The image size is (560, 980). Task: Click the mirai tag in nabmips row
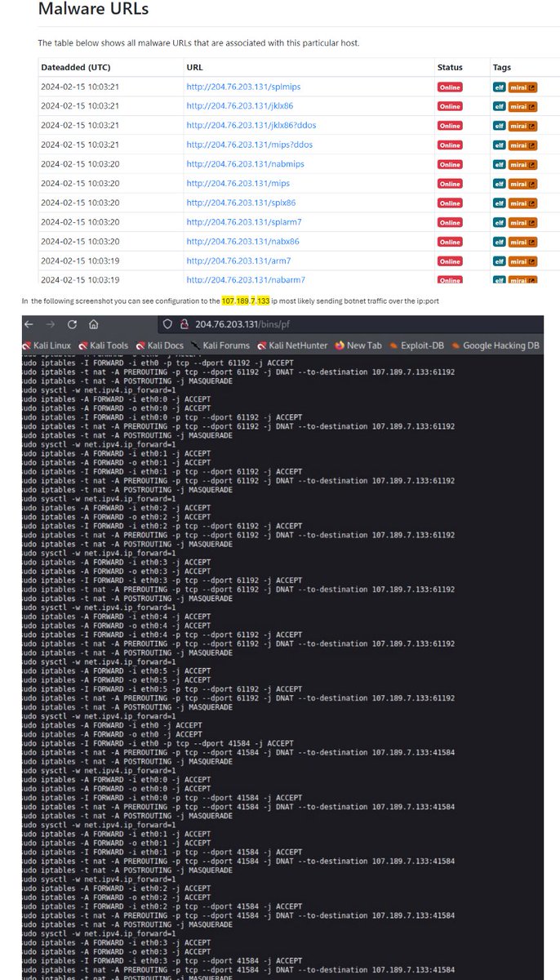[522, 164]
